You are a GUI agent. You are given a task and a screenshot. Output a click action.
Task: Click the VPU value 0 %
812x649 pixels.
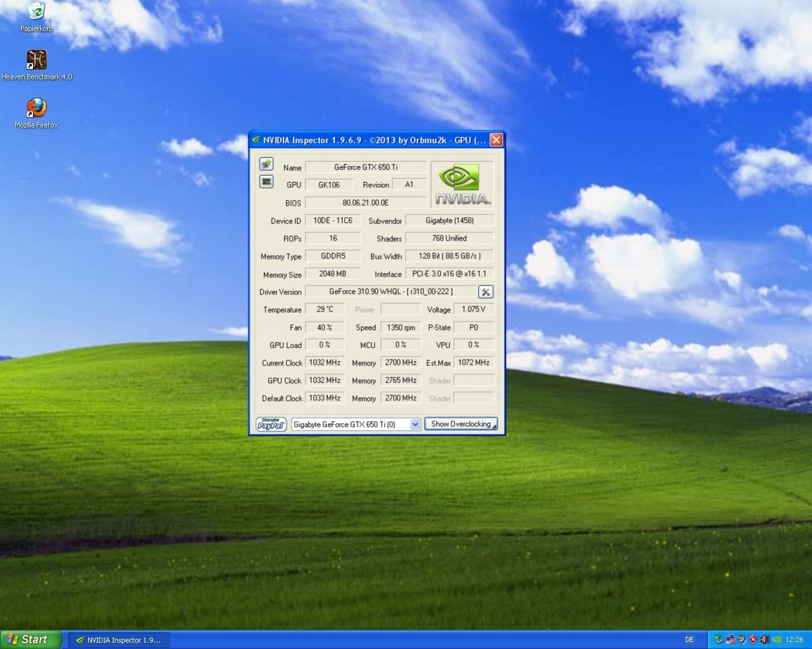(474, 344)
